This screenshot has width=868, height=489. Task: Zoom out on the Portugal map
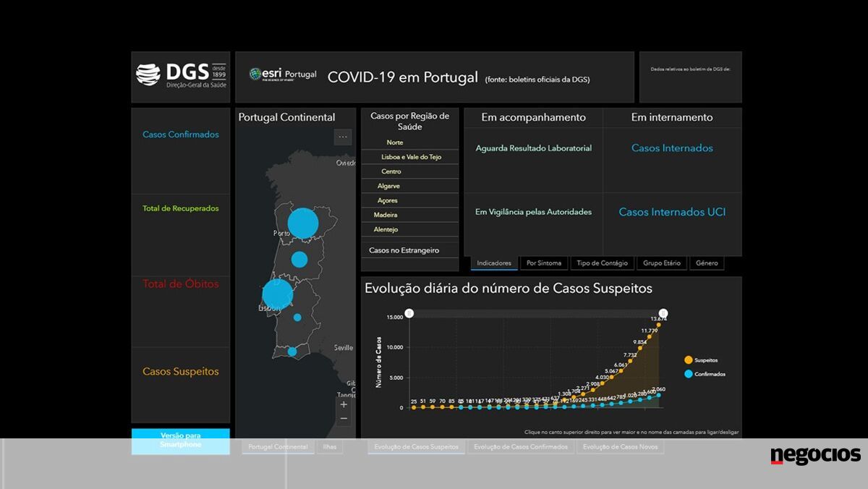click(x=344, y=419)
